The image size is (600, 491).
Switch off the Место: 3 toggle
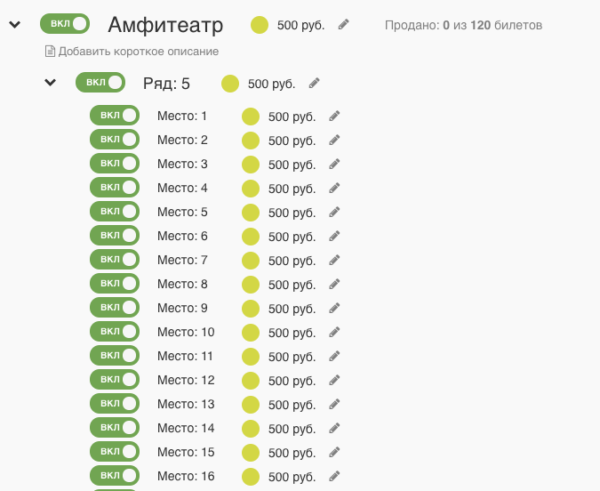114,163
